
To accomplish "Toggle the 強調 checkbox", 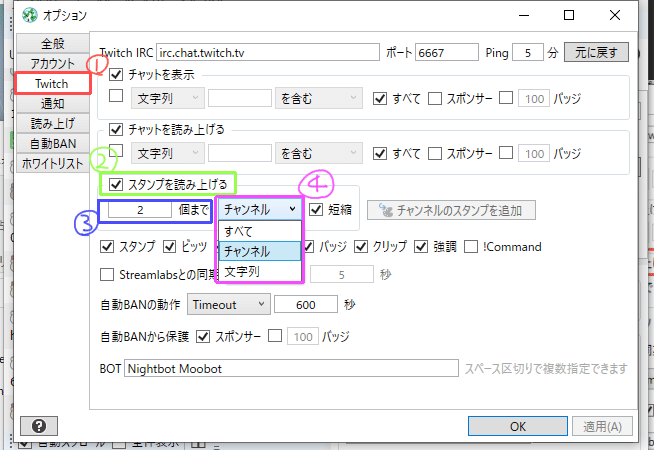I will (421, 246).
